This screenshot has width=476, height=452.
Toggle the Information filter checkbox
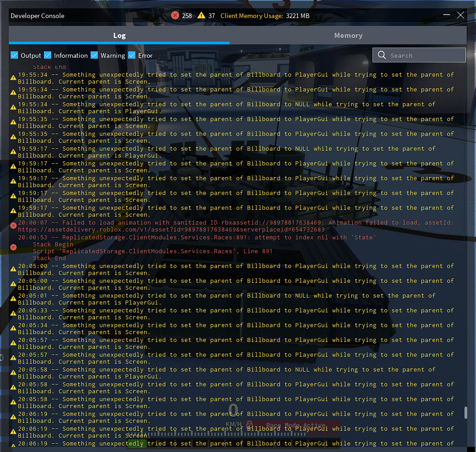point(48,55)
